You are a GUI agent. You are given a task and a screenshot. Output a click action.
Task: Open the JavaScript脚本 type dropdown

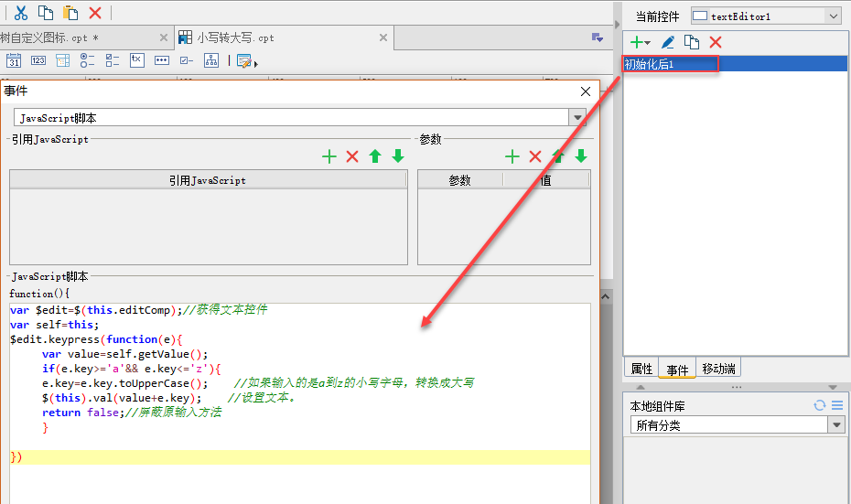(577, 117)
